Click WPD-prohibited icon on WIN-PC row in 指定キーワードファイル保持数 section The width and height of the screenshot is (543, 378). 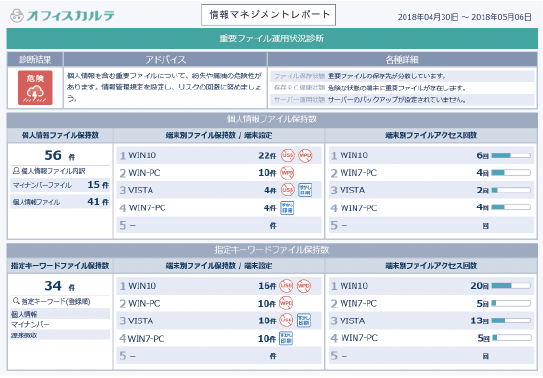tap(286, 303)
